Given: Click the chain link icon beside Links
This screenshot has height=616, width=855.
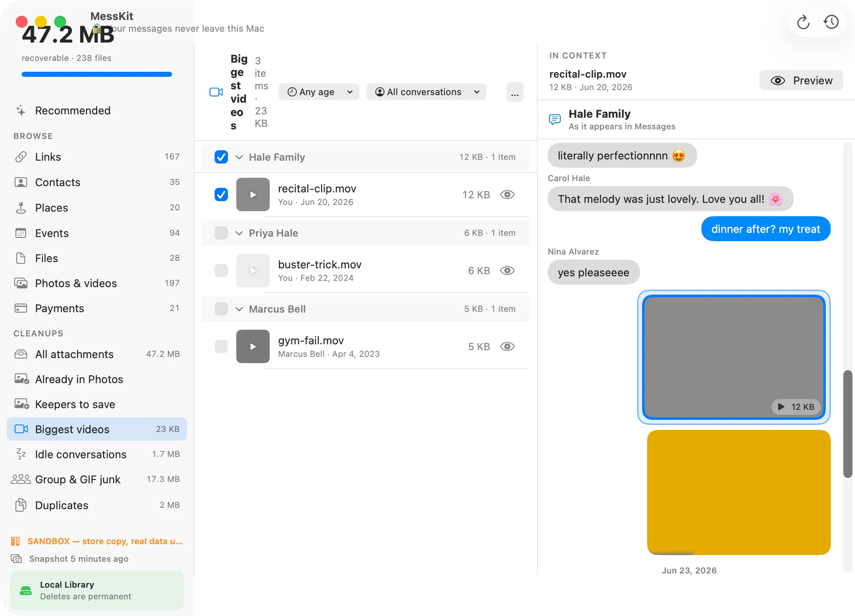Looking at the screenshot, I should click(20, 157).
